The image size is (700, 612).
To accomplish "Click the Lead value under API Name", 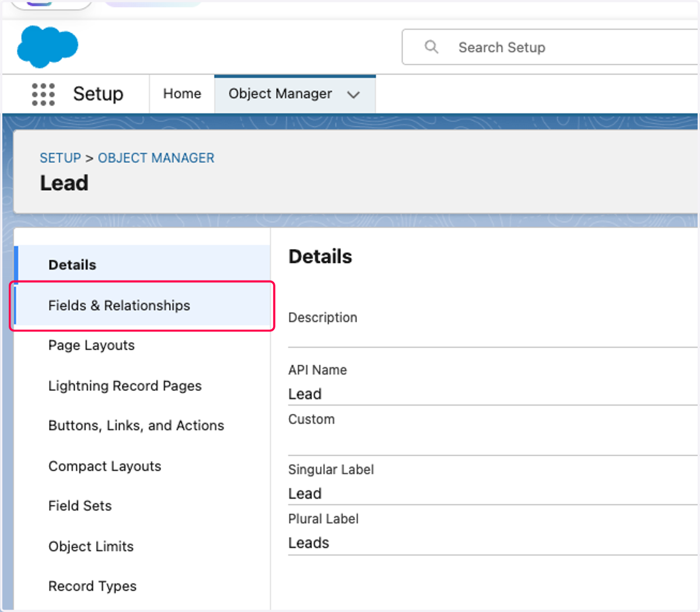I will click(x=304, y=394).
